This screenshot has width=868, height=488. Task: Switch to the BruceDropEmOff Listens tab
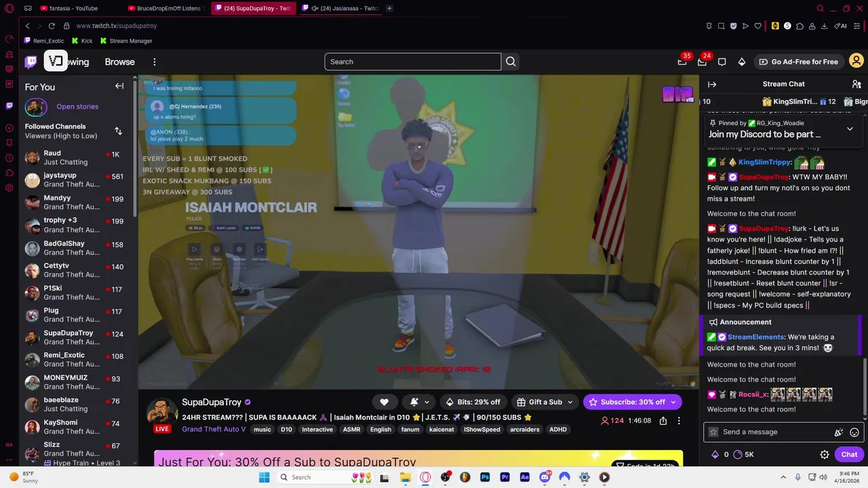coord(167,8)
